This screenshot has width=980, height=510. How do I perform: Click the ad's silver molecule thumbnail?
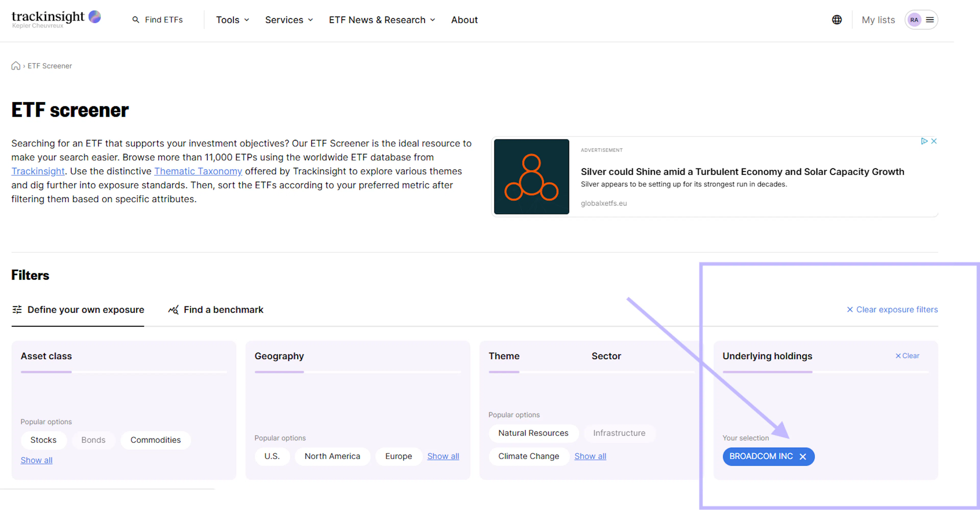[531, 176]
